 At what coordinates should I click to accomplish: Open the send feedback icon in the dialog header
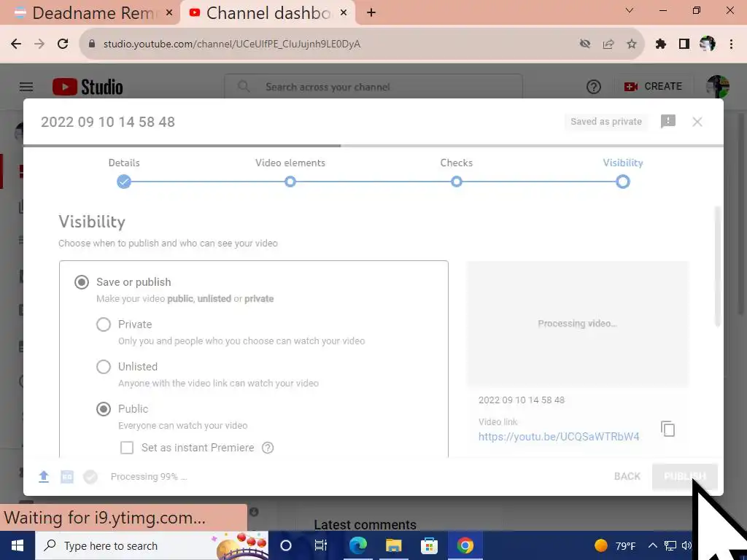pyautogui.click(x=668, y=122)
